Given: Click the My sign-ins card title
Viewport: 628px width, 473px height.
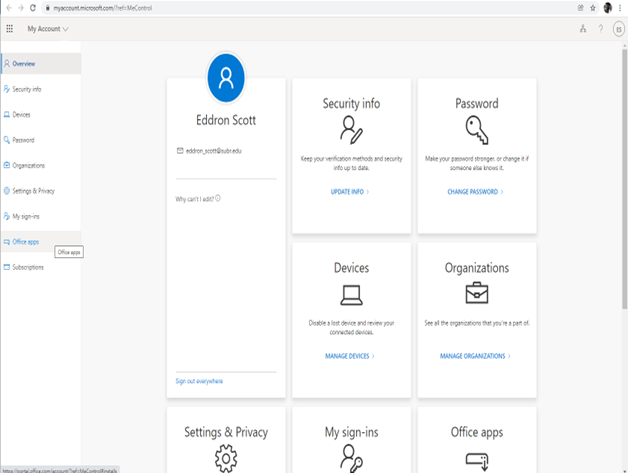Looking at the screenshot, I should pos(351,432).
